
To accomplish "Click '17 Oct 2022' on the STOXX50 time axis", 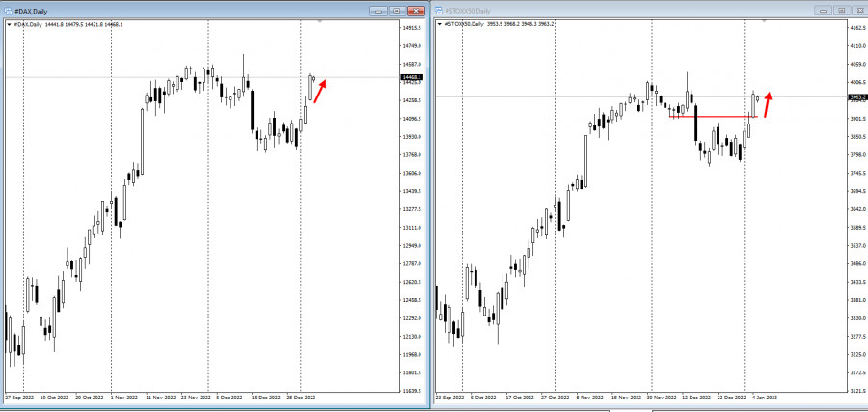I will (521, 398).
